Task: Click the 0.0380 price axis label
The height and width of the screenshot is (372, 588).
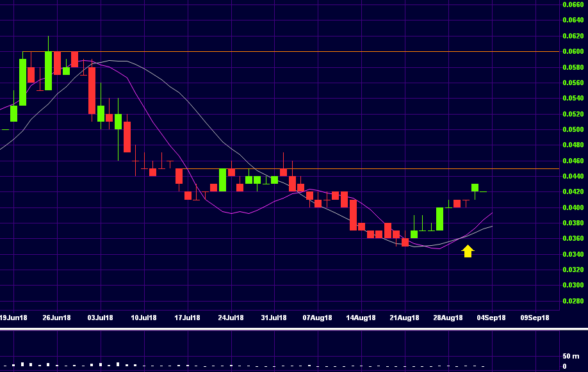Action: pyautogui.click(x=573, y=223)
